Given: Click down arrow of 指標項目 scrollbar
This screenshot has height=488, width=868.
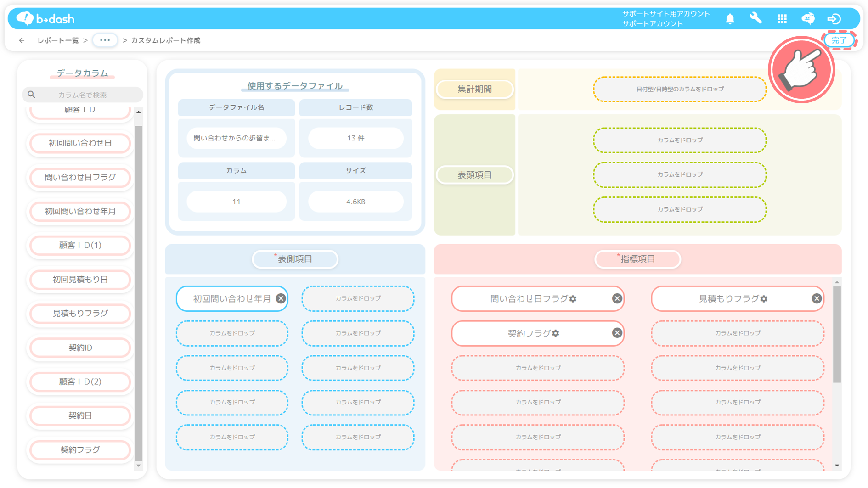Looking at the screenshot, I should [x=837, y=466].
